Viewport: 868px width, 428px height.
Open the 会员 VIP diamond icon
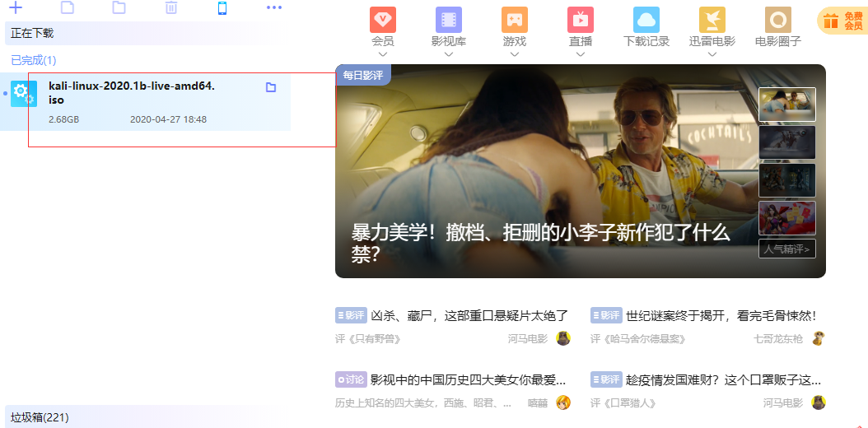point(382,20)
